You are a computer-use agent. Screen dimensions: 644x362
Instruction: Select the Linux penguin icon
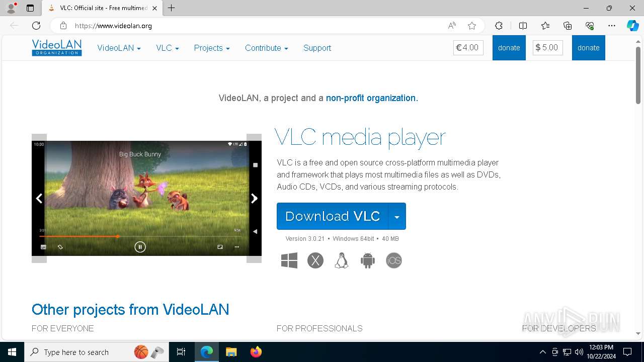[342, 260]
